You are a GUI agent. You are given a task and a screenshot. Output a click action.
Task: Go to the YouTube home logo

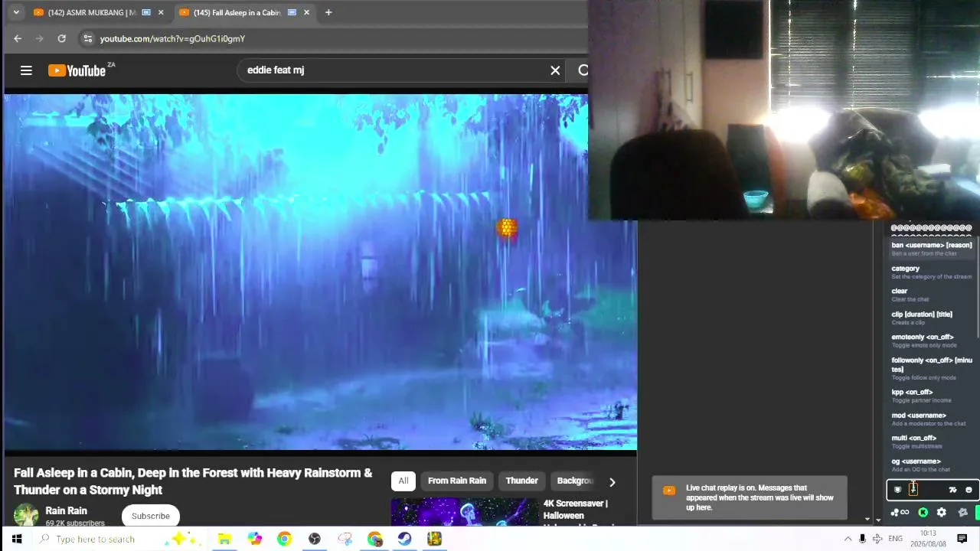(76, 70)
